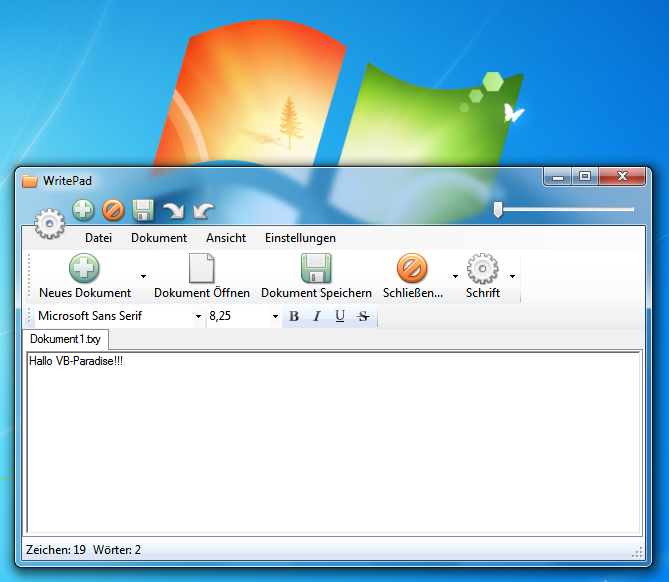
Task: Expand the Neues Dokument dropdown arrow
Action: click(x=143, y=276)
